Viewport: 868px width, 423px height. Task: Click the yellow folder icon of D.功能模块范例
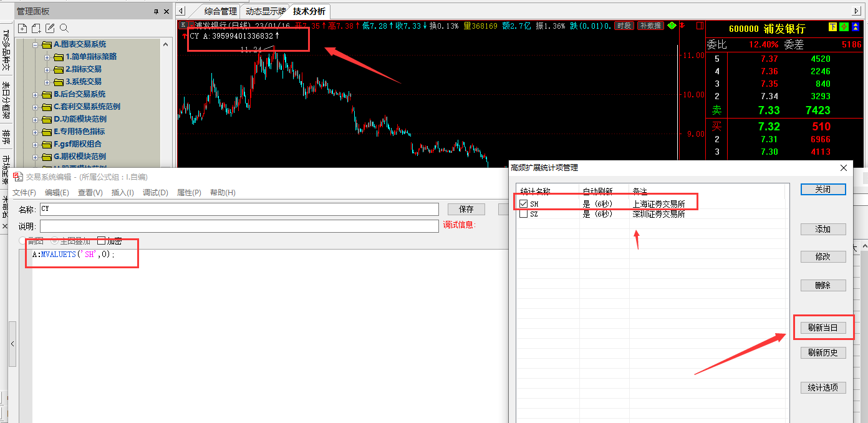[x=47, y=119]
